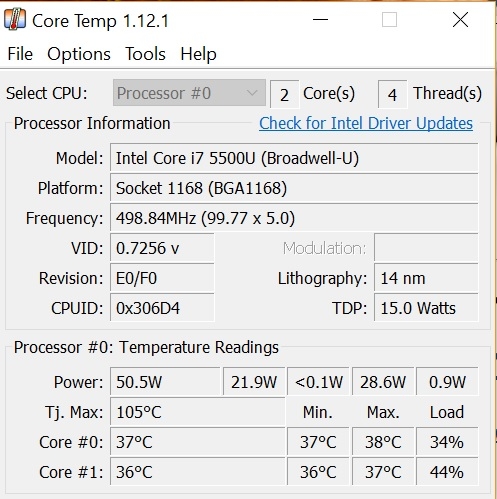
Task: Click the Model field showing i7 5500U
Action: pyautogui.click(x=294, y=158)
